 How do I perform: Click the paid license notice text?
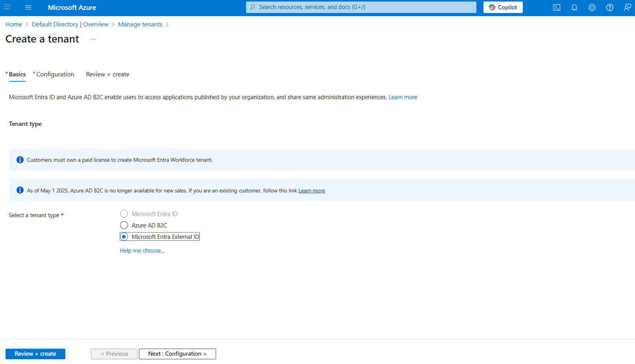click(x=120, y=160)
